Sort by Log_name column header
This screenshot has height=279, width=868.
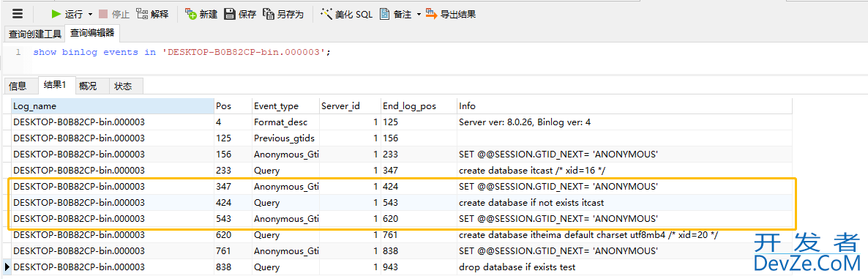[x=113, y=106]
